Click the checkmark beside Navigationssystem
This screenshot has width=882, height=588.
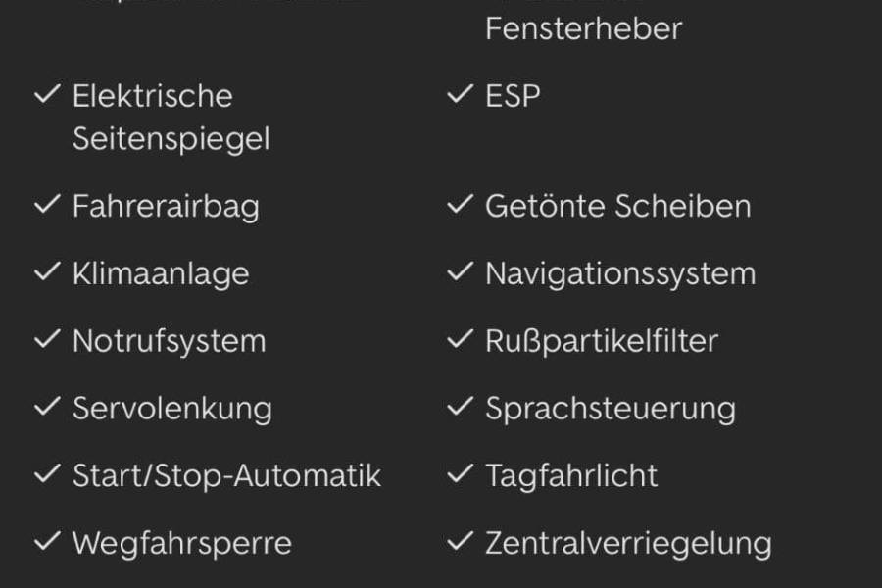460,273
